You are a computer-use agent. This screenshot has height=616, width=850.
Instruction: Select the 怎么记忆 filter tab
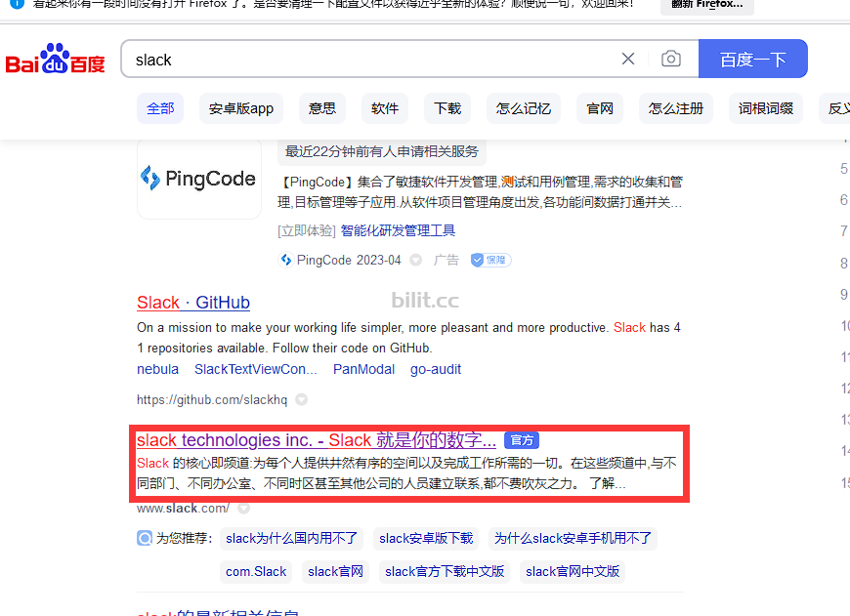click(x=524, y=109)
